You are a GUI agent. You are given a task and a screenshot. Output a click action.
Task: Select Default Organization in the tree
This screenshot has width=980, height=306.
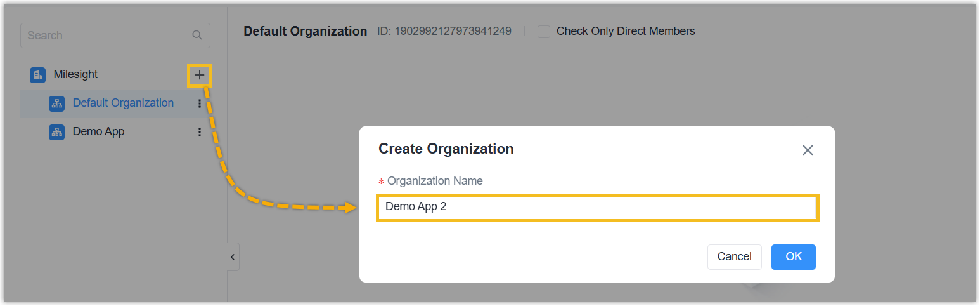123,103
